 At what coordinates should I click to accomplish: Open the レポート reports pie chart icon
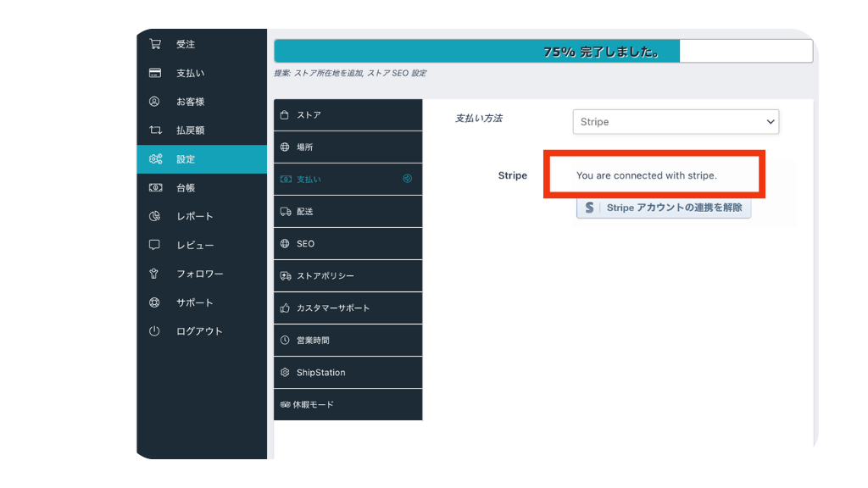pos(156,216)
